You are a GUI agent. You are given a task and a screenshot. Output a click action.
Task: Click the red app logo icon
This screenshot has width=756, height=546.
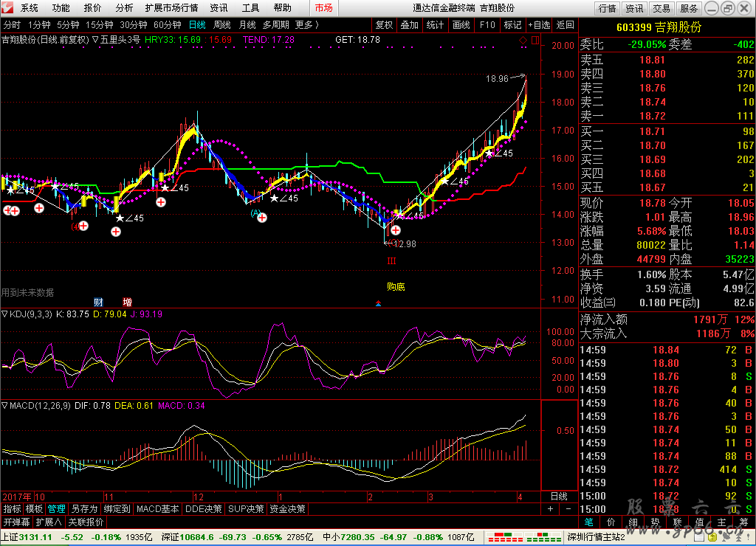point(7,7)
